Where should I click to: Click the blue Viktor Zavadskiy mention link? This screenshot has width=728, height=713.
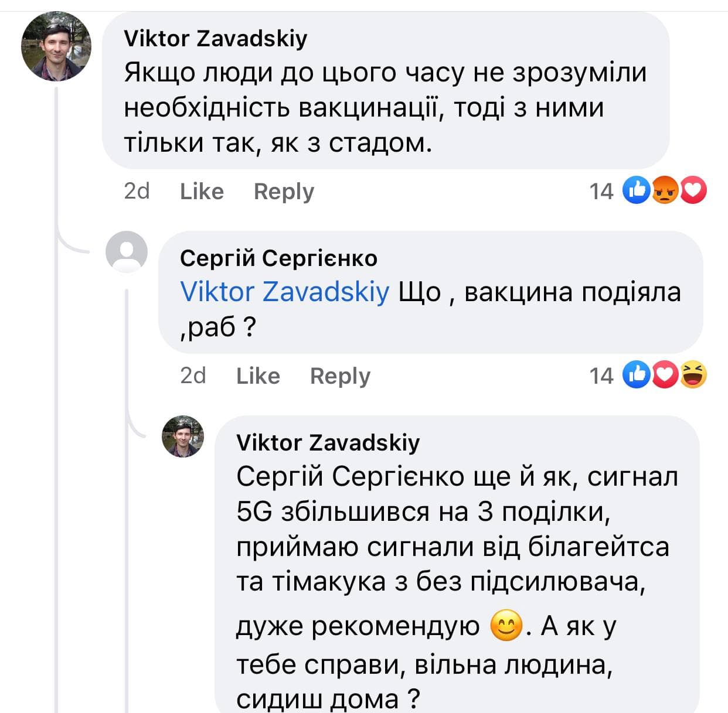[x=284, y=291]
